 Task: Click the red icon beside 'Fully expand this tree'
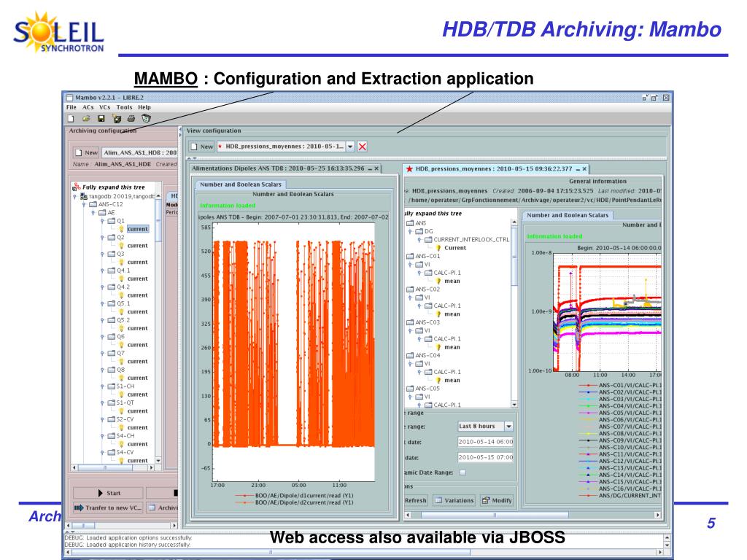click(x=76, y=187)
